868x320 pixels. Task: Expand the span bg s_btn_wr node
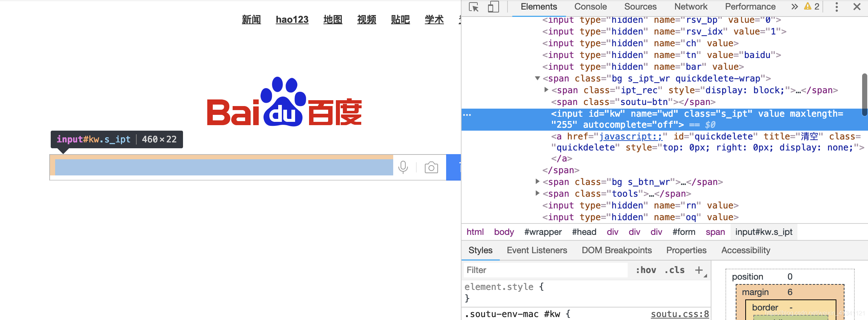point(537,181)
